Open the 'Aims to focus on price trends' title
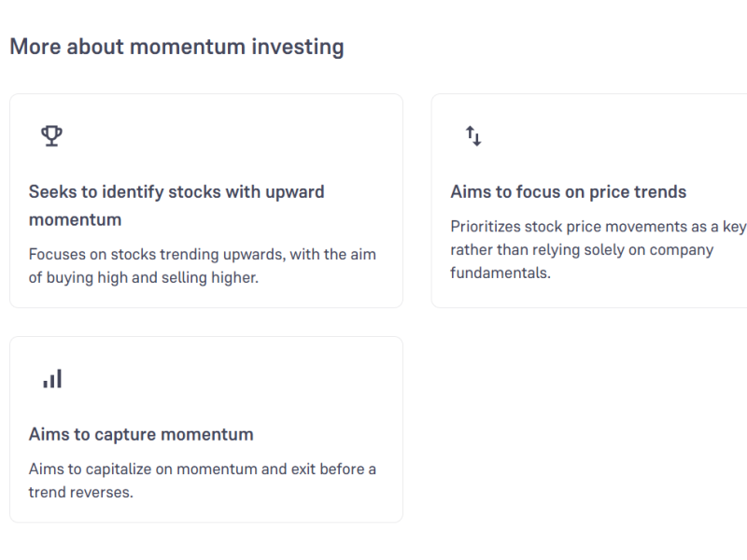The width and height of the screenshot is (747, 560). click(568, 192)
